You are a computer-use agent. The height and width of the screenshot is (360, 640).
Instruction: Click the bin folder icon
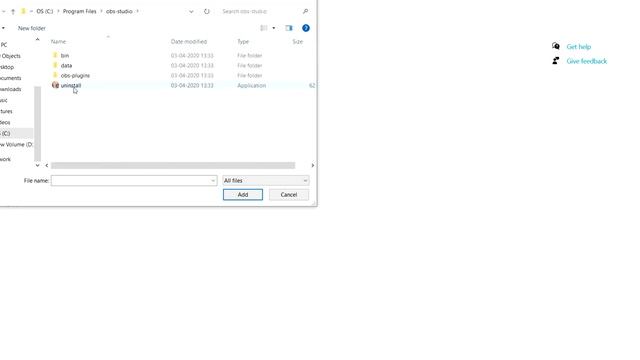click(x=55, y=55)
